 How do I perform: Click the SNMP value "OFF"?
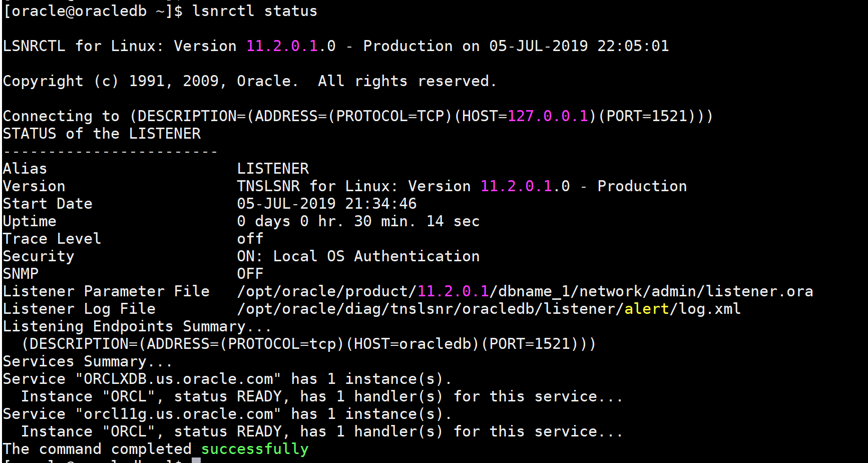click(x=250, y=274)
